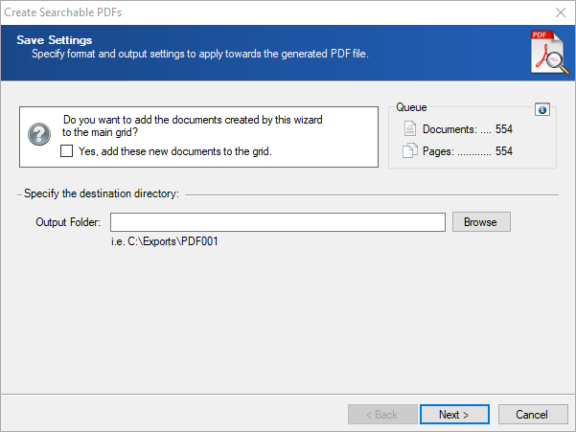The image size is (576, 432).
Task: Click the Pages count value 554
Action: (x=504, y=151)
